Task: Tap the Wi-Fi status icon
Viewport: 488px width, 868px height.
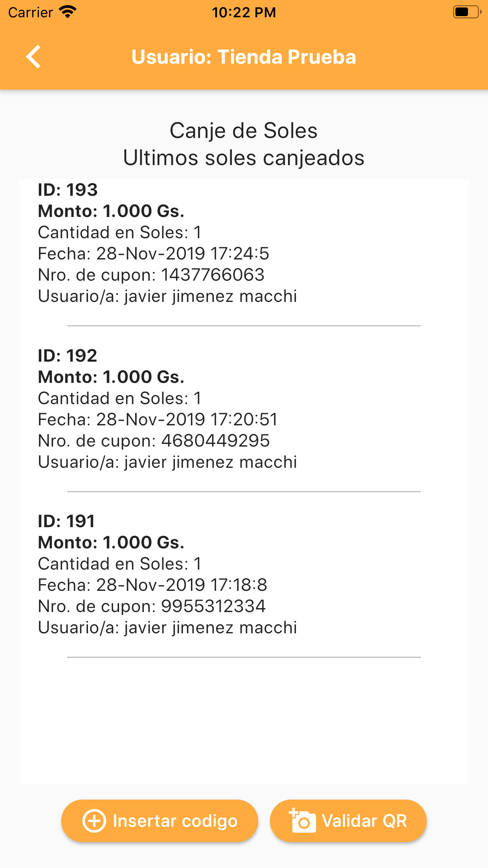Action: (x=68, y=12)
